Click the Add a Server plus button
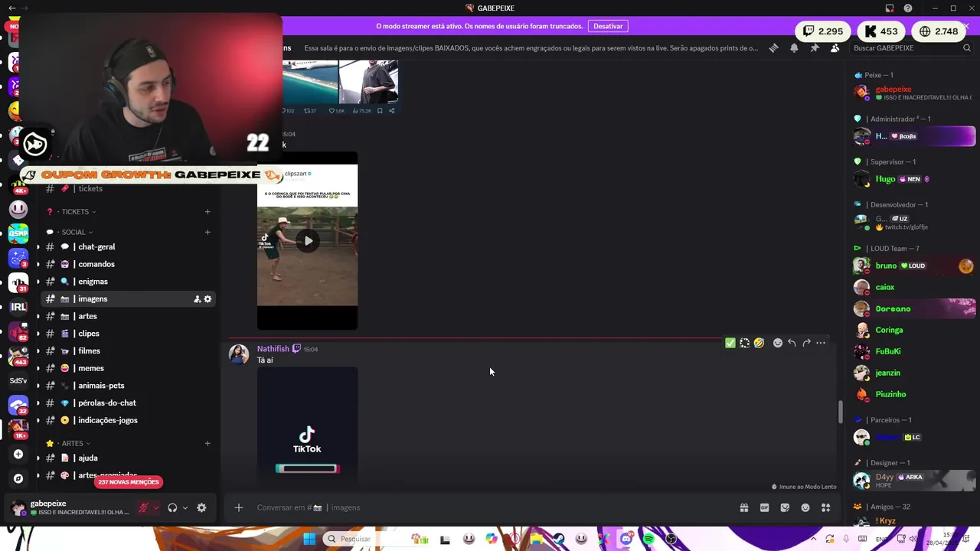This screenshot has height=551, width=980. tap(18, 454)
